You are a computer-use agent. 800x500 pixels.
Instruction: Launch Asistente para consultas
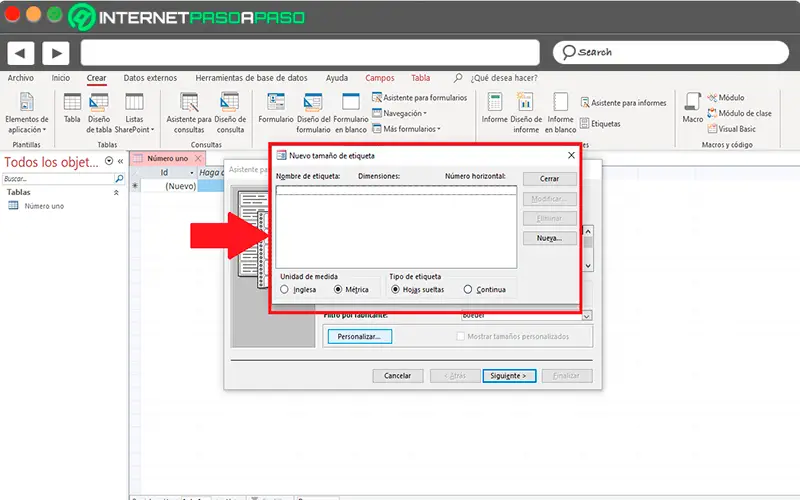189,113
